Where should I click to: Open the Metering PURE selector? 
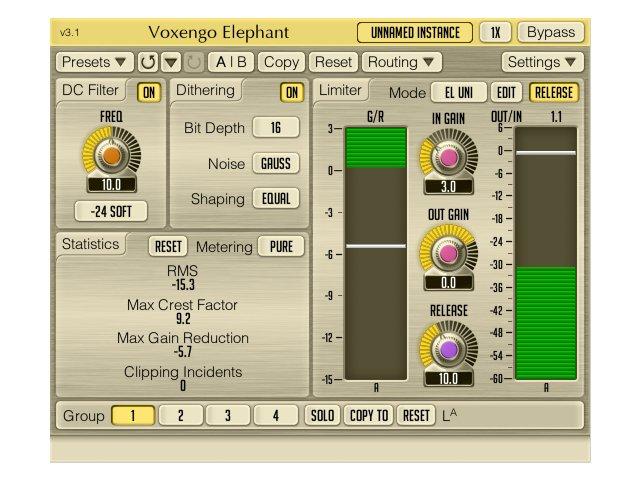tap(281, 247)
